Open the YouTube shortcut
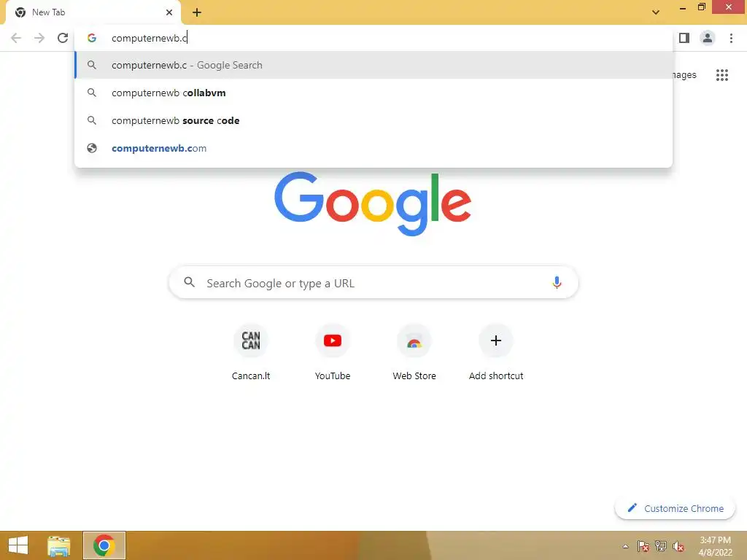 pyautogui.click(x=333, y=353)
